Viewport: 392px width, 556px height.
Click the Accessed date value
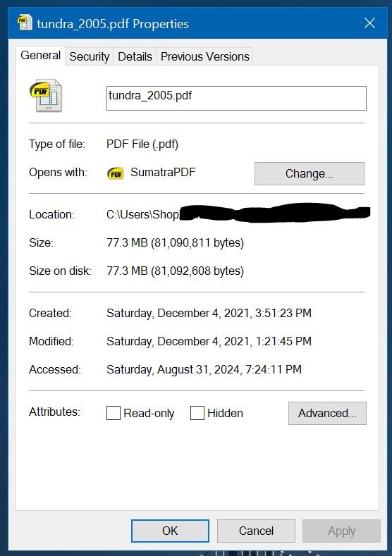[204, 370]
